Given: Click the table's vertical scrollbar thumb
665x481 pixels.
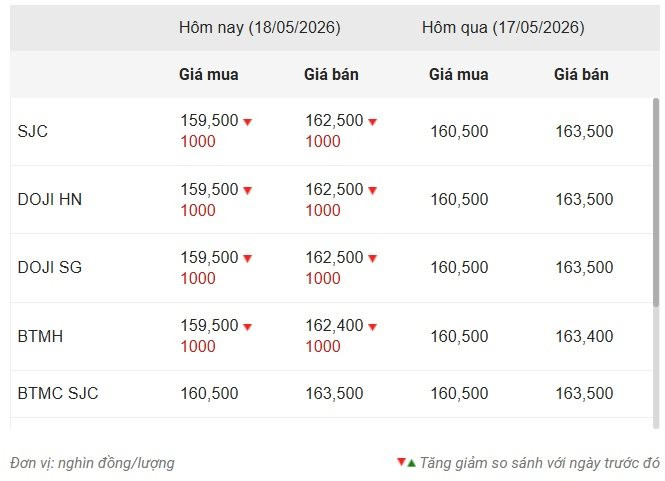Looking at the screenshot, I should (656, 202).
